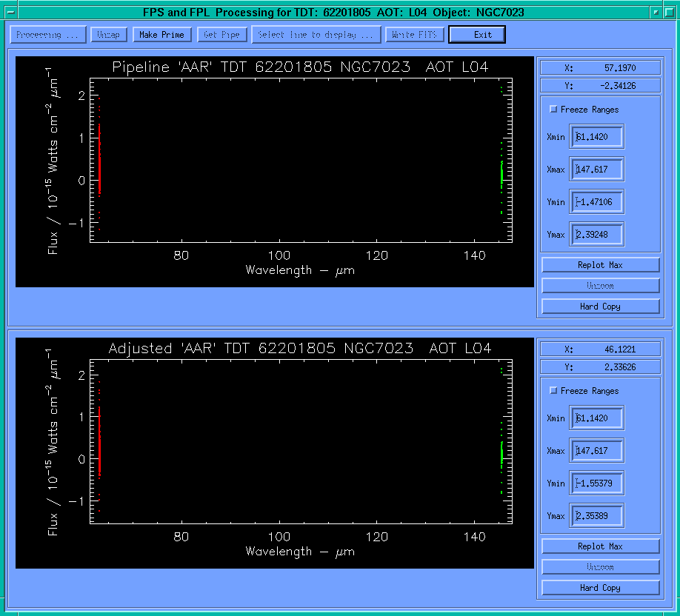Open the Processing ... menu
The height and width of the screenshot is (616, 680).
47,35
